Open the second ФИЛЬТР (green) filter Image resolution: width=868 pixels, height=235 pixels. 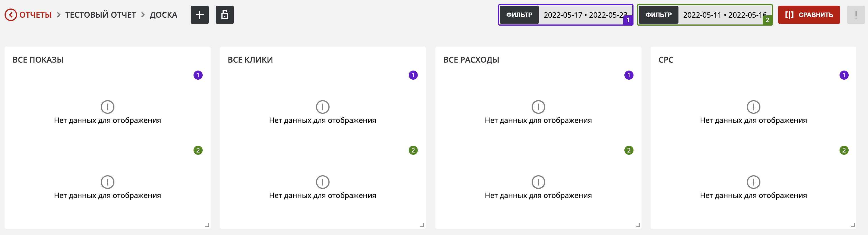(659, 15)
